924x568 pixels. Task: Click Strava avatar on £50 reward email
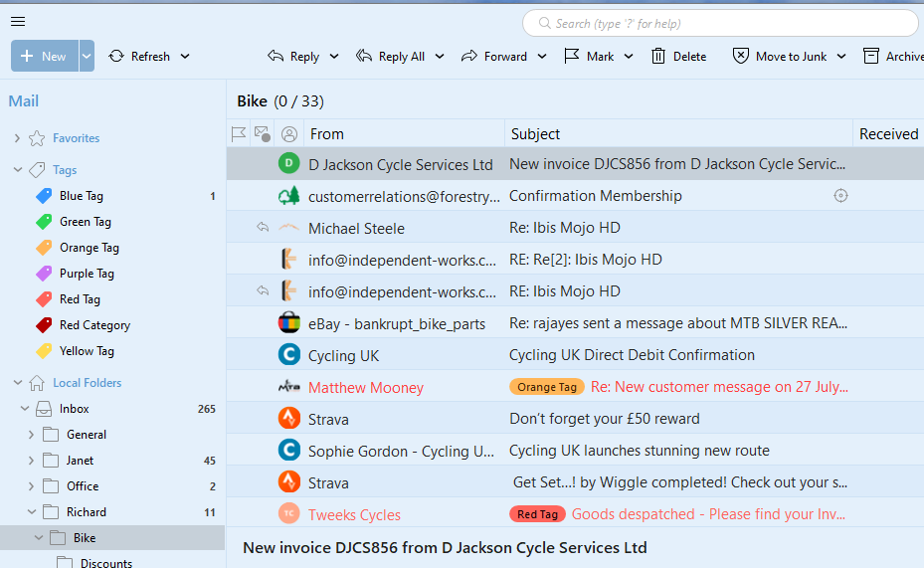point(288,419)
